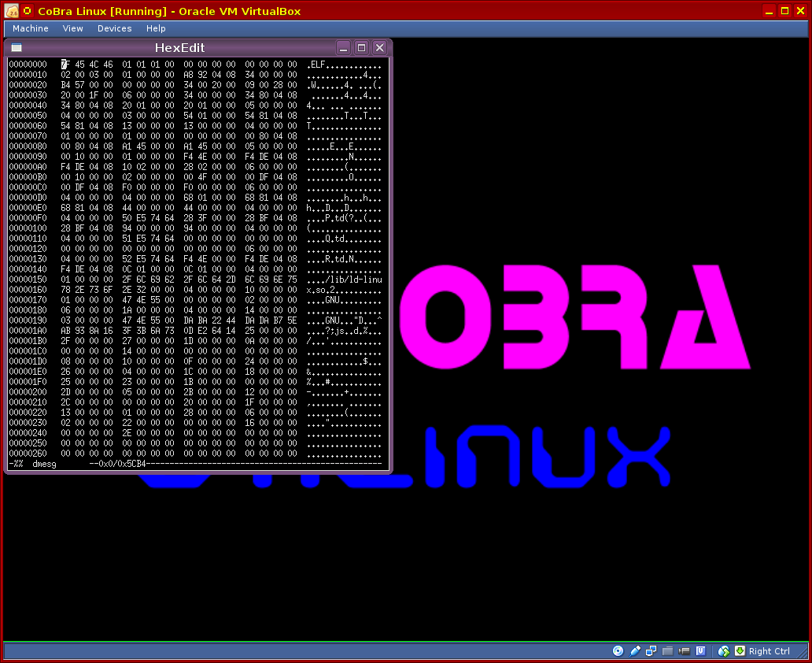Screen dimensions: 812x663
Task: Click the shared folders indicator icon
Action: (x=668, y=651)
